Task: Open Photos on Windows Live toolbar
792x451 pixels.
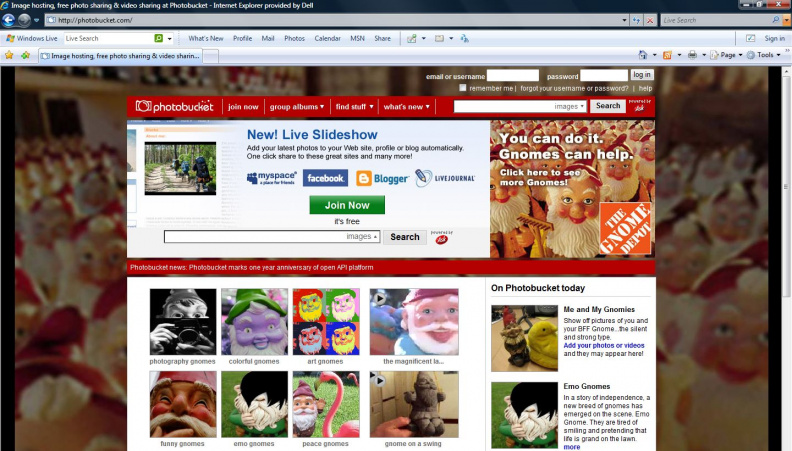Action: click(x=294, y=38)
